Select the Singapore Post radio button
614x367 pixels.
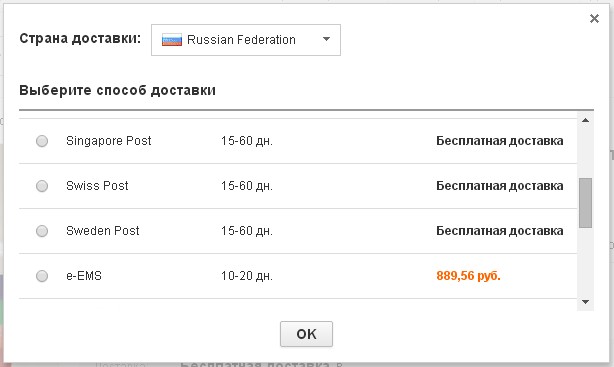[42, 141]
